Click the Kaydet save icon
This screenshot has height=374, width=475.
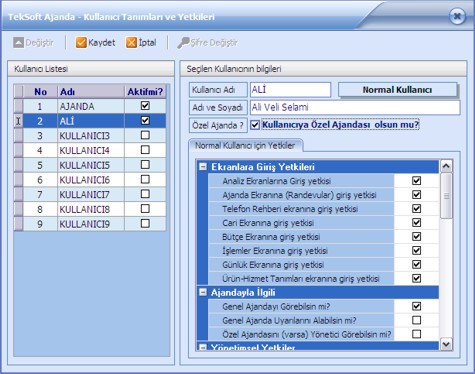[x=81, y=43]
